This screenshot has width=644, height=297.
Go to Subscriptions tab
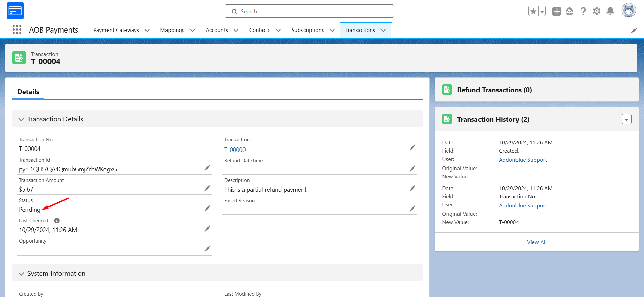(x=308, y=30)
